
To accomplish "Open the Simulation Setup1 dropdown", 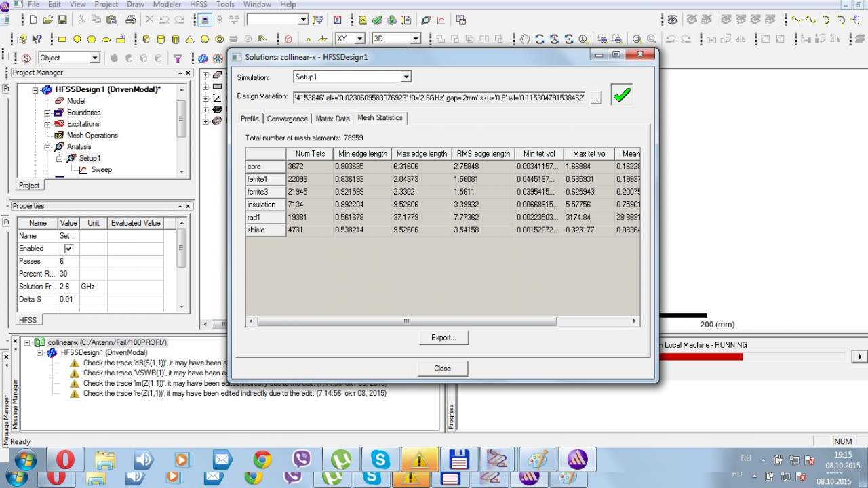I will tap(406, 77).
